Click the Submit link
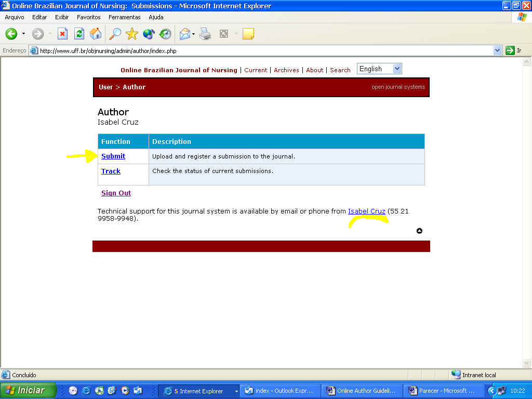Image resolution: width=532 pixels, height=399 pixels. click(x=113, y=156)
